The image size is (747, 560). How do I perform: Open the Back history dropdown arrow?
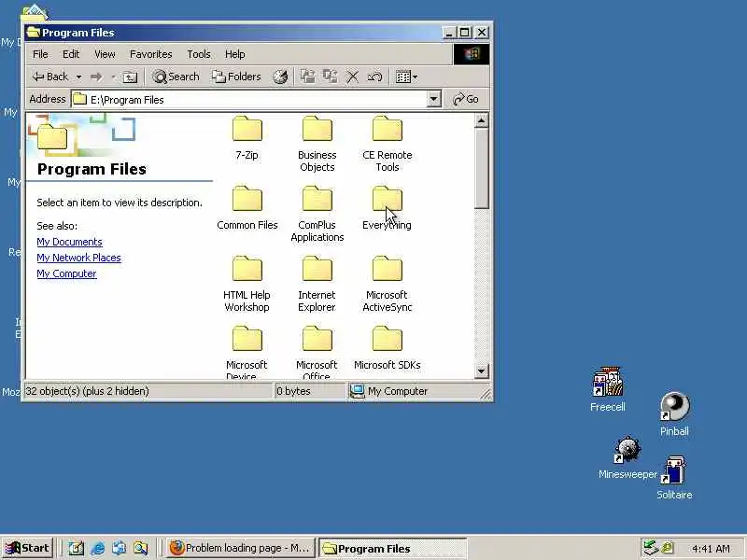pyautogui.click(x=78, y=77)
